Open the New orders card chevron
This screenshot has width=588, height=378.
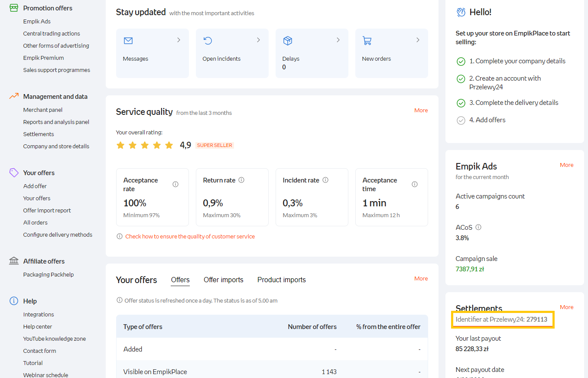pos(418,40)
